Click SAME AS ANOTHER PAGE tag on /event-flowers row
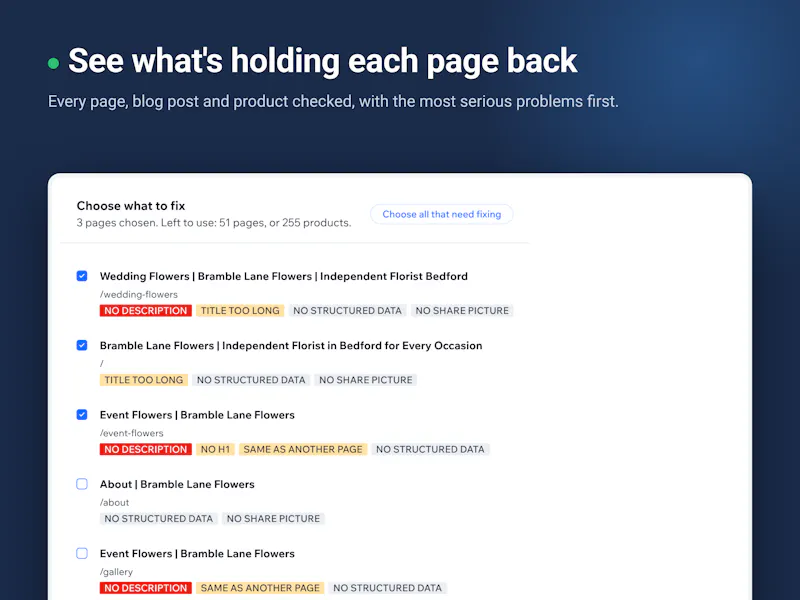 click(303, 449)
